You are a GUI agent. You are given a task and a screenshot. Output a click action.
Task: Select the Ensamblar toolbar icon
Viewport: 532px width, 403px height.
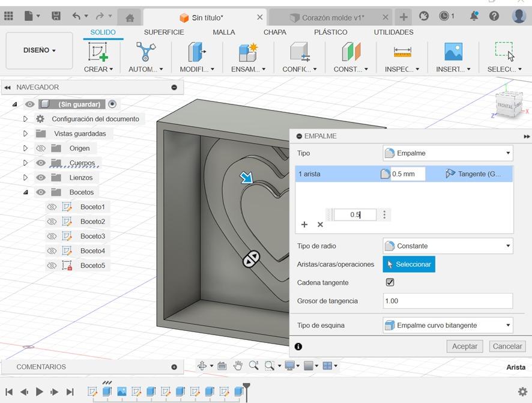click(247, 52)
